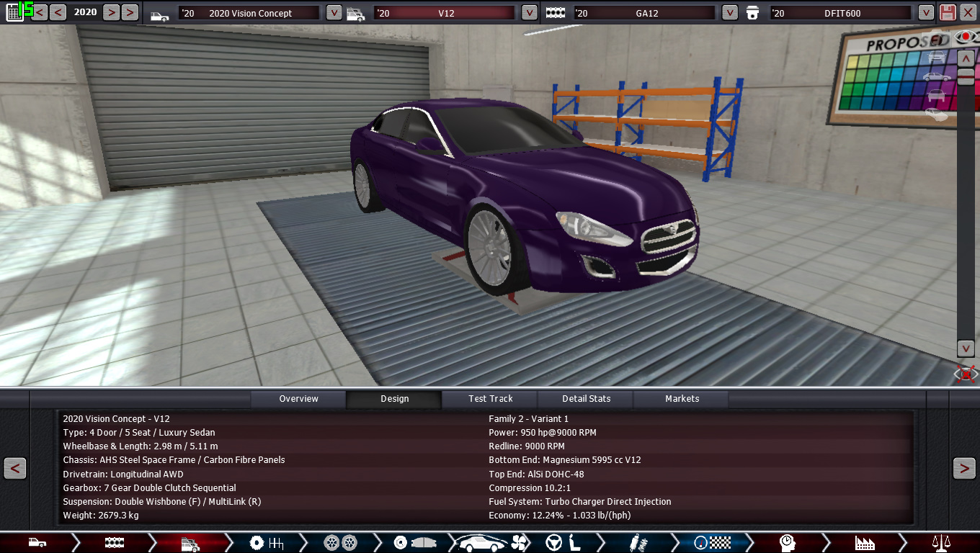Expand the V12 trim dropdown

click(529, 12)
